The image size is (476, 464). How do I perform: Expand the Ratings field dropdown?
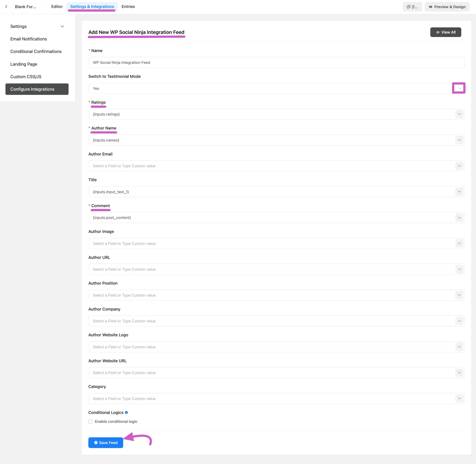pos(459,114)
